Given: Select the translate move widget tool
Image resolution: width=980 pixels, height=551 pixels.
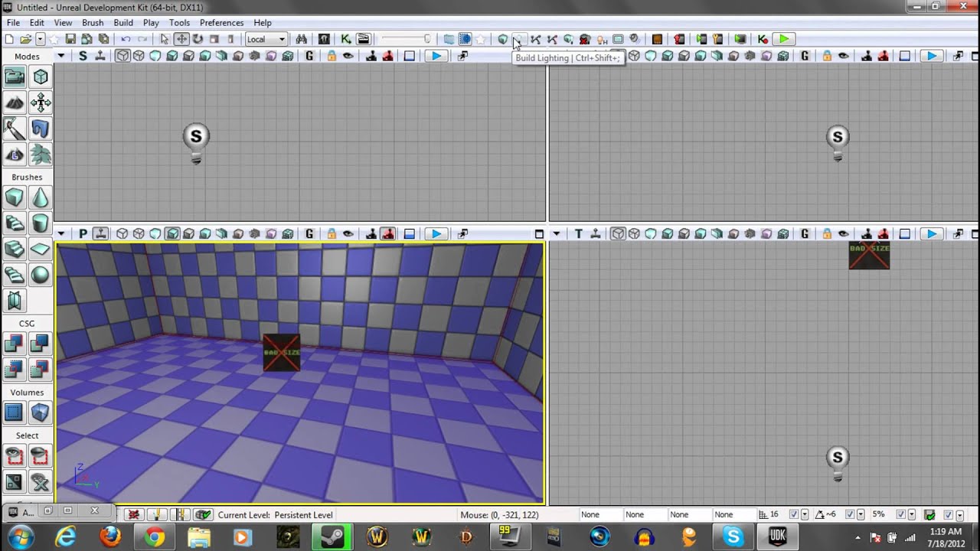Looking at the screenshot, I should tap(181, 39).
